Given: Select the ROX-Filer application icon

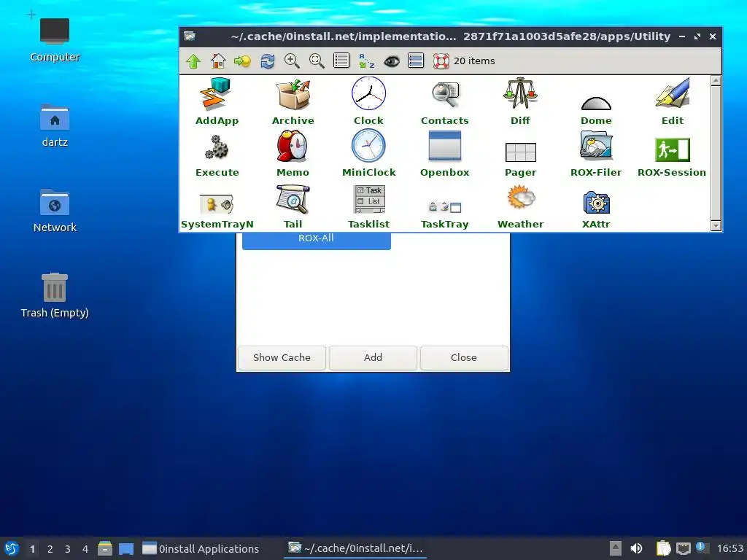Looking at the screenshot, I should (x=596, y=146).
